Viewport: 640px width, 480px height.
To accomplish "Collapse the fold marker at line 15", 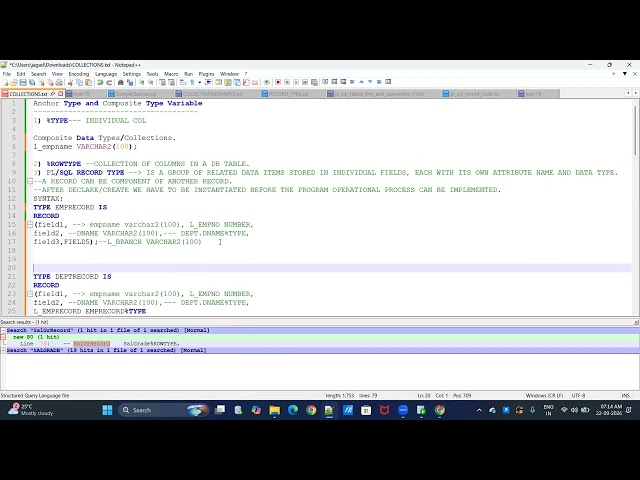I will 30,224.
